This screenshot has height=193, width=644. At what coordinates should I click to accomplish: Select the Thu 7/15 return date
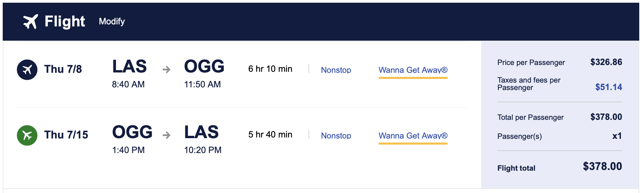pyautogui.click(x=66, y=135)
